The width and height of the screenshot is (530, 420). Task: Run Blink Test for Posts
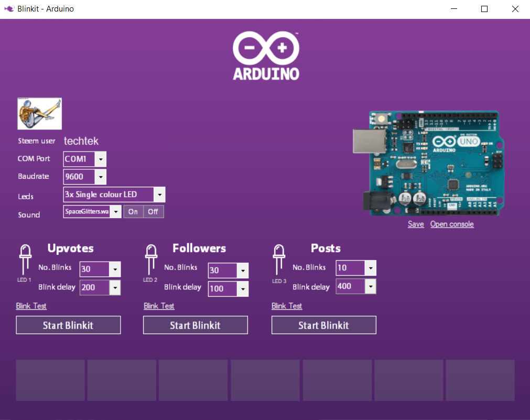pos(287,306)
